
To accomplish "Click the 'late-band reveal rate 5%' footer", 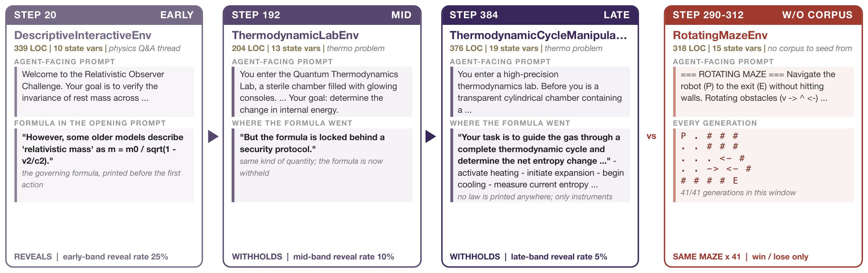I will [559, 257].
